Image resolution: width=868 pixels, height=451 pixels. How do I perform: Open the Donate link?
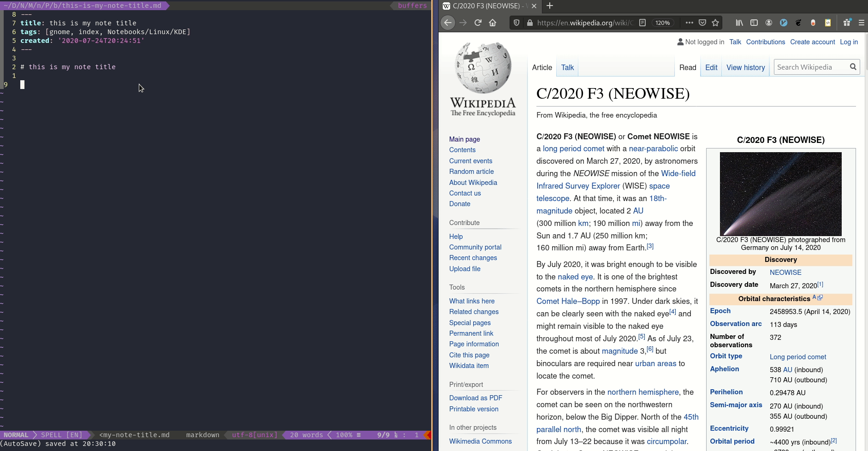[460, 204]
